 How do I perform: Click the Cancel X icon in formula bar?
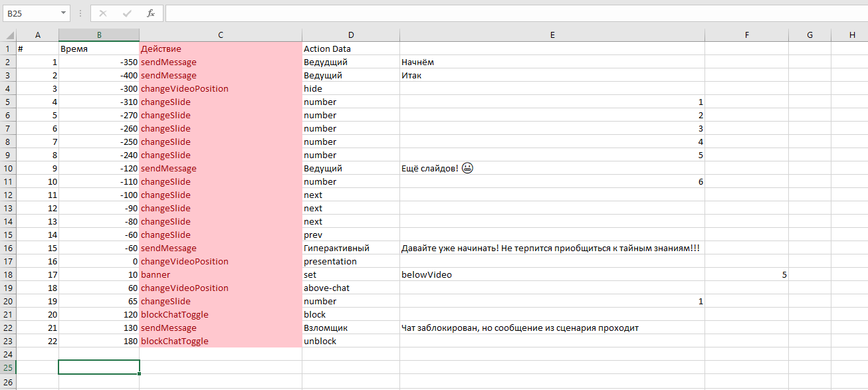point(103,13)
